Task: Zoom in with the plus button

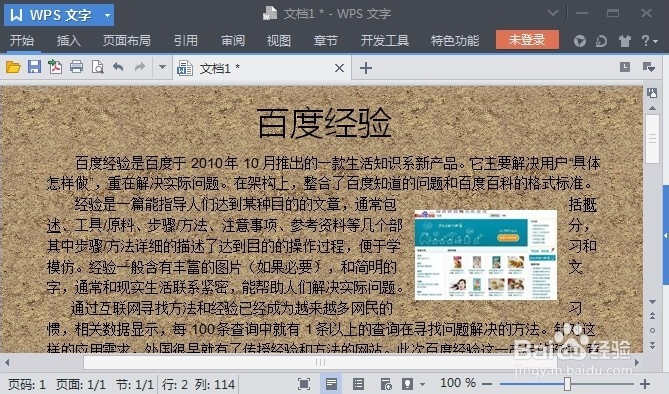Action: (645, 384)
